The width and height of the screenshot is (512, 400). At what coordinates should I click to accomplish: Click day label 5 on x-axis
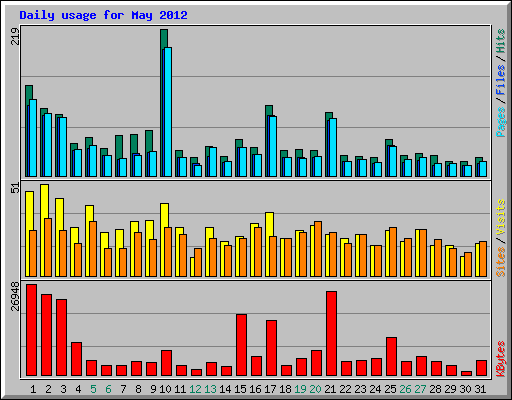tap(93, 389)
